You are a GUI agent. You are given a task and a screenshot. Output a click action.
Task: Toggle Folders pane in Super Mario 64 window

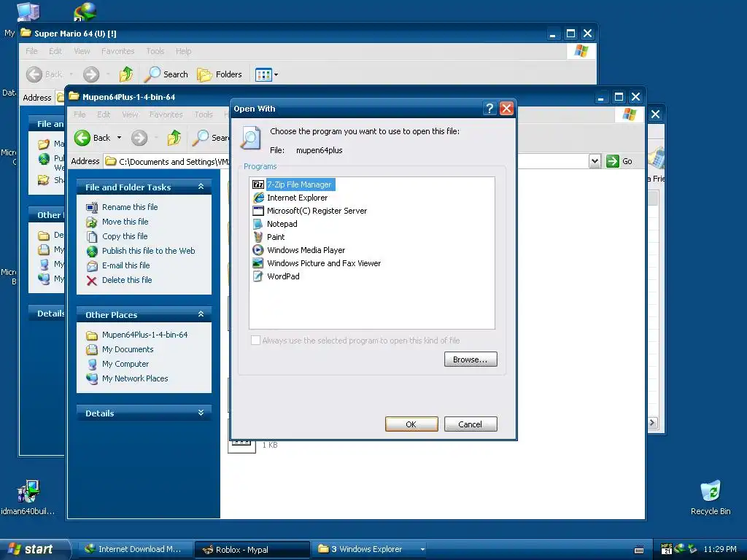pyautogui.click(x=219, y=74)
